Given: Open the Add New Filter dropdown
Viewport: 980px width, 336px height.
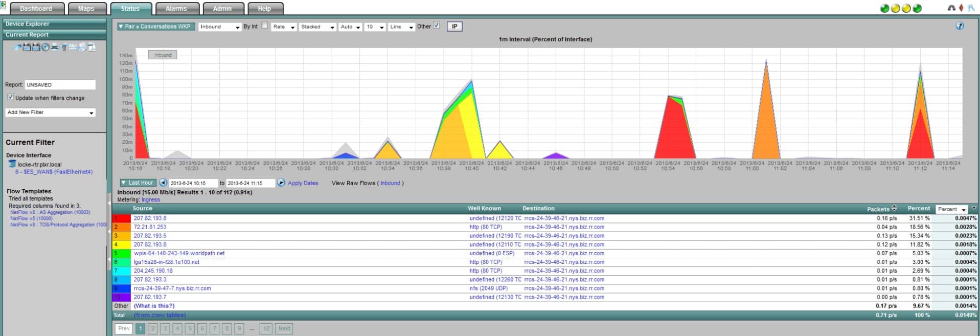Looking at the screenshot, I should tap(50, 113).
